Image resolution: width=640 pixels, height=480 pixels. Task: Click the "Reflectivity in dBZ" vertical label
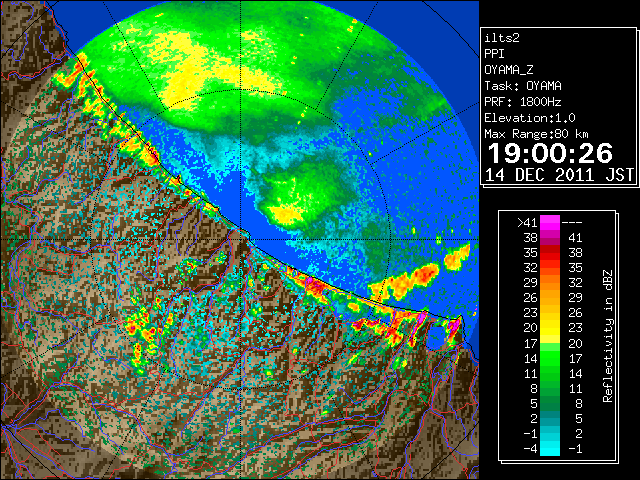click(x=608, y=336)
